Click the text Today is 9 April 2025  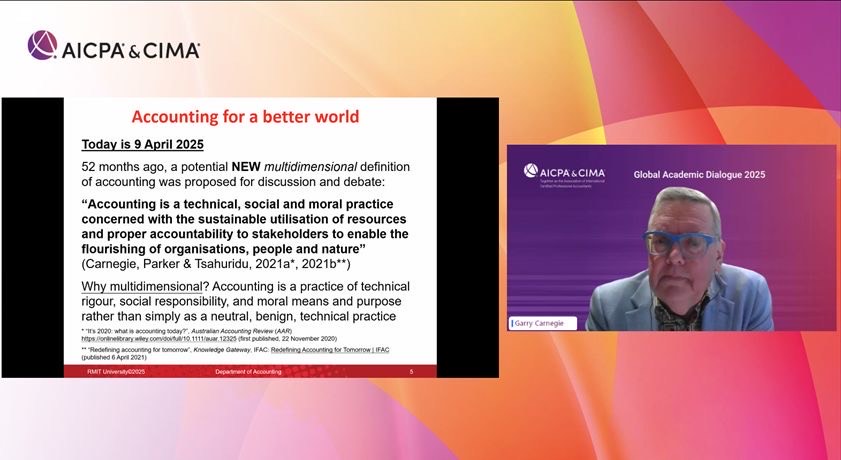[142, 144]
